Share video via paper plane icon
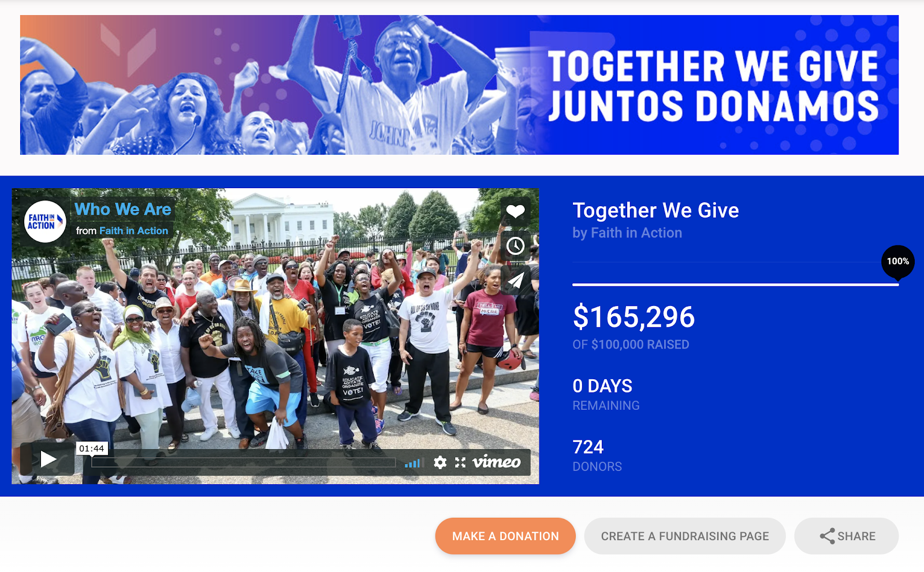The height and width of the screenshot is (572, 924). (x=515, y=281)
